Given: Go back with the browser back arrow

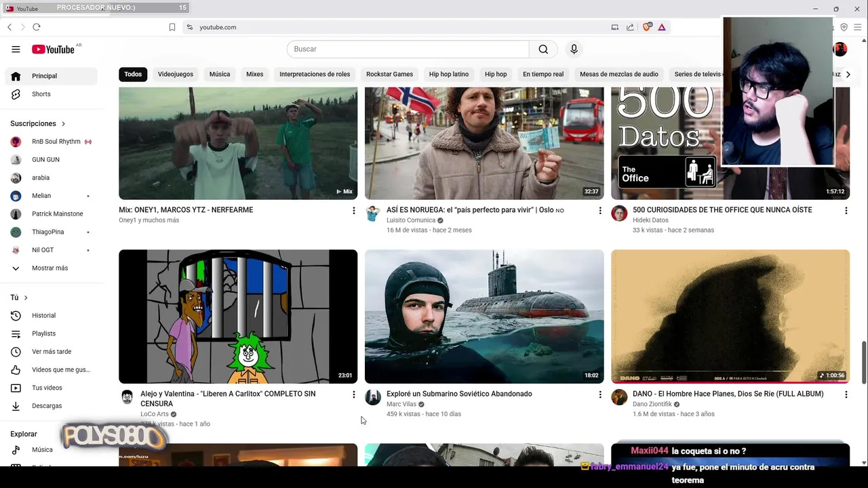Looking at the screenshot, I should click(x=9, y=27).
